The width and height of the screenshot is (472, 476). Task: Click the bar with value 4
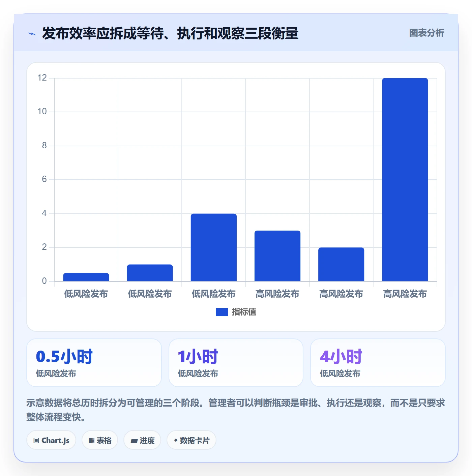pos(214,247)
